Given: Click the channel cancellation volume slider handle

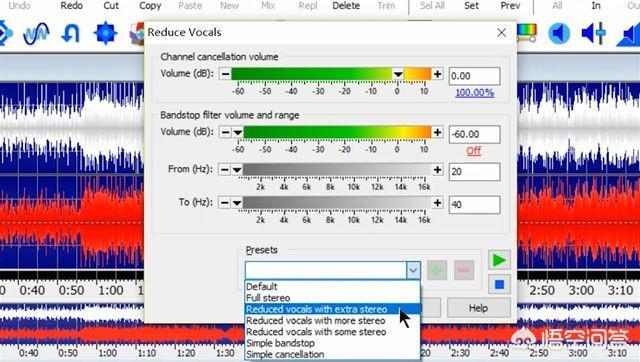Looking at the screenshot, I should (x=398, y=74).
